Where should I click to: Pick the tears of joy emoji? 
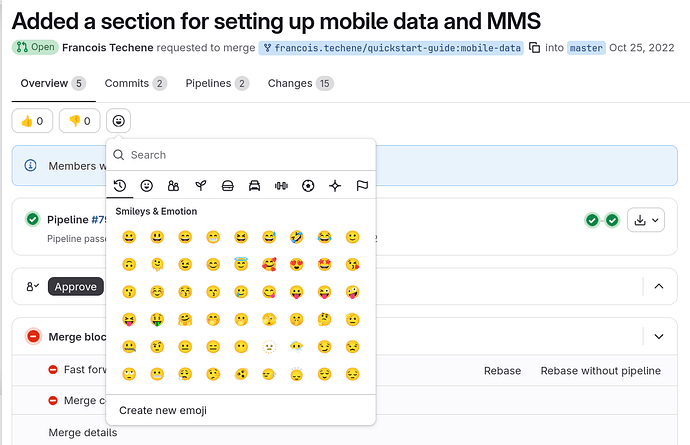point(324,237)
